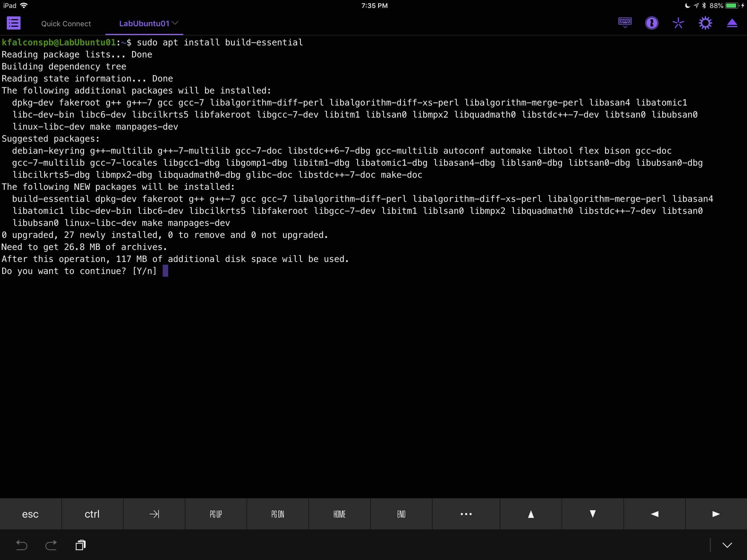The image size is (747, 560).
Task: Open settings gear icon
Action: coord(705,23)
